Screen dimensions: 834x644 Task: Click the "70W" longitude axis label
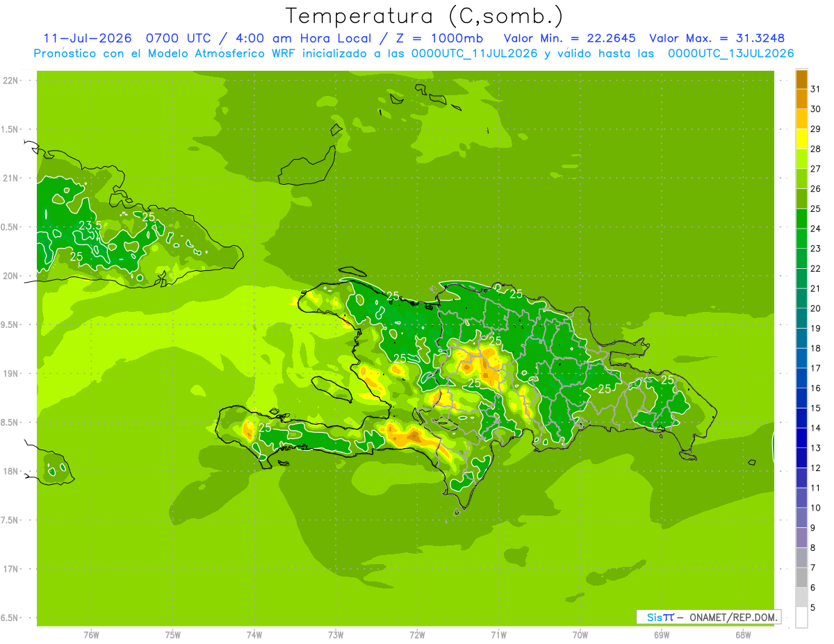[x=580, y=635]
